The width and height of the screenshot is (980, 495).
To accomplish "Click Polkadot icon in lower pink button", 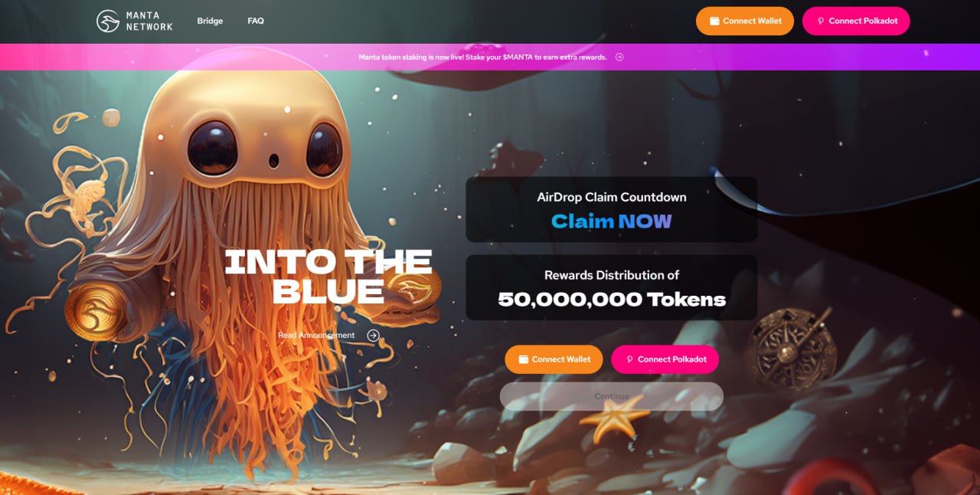I will point(630,359).
